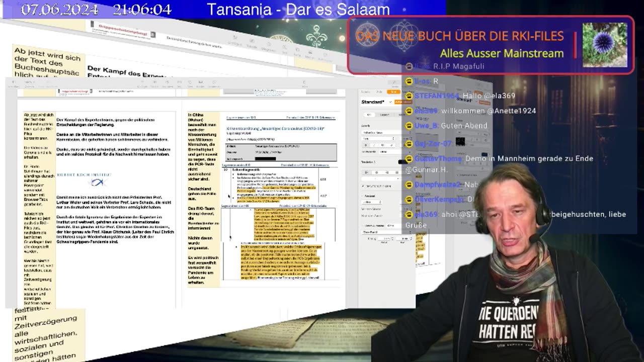This screenshot has width=644, height=362.
Task: Open the Darstellung view toolbar icon
Action: tap(14, 84)
